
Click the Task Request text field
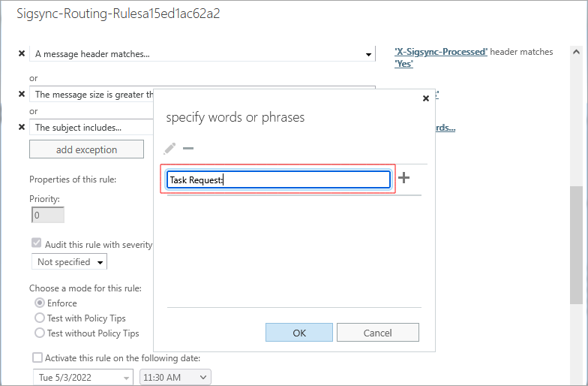point(277,179)
